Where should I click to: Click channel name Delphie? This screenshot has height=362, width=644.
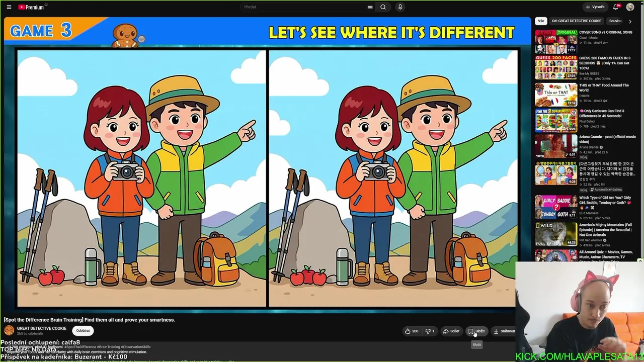coord(584,96)
